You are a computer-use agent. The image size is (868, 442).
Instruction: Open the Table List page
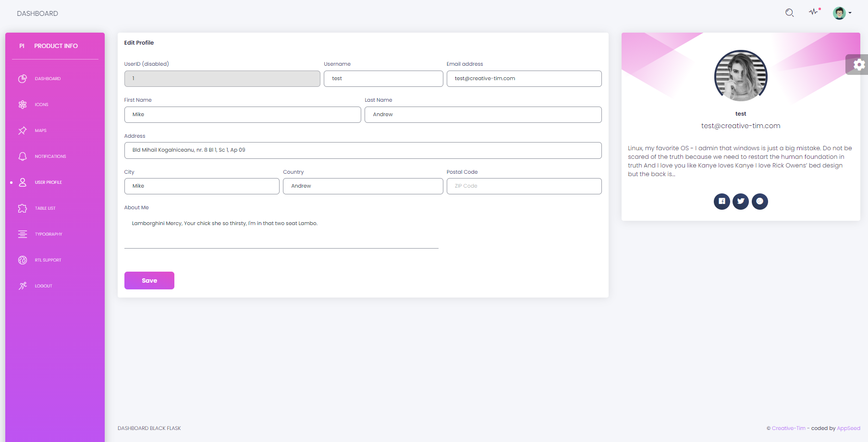45,208
